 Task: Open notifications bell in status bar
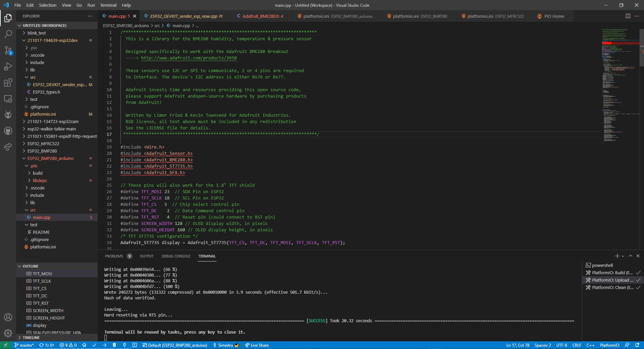click(x=637, y=345)
